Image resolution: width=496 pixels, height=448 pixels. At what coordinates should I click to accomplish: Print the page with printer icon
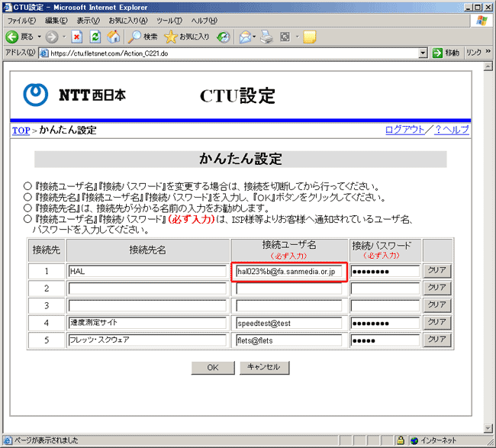point(266,37)
